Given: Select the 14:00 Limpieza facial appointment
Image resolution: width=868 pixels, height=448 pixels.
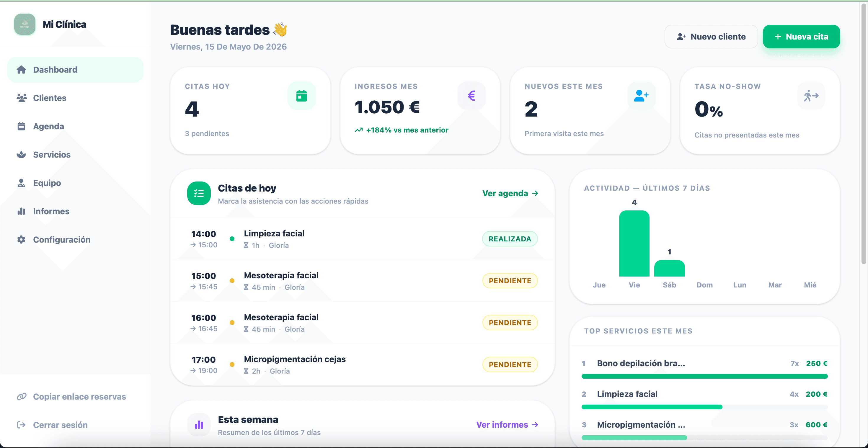Looking at the screenshot, I should point(363,239).
